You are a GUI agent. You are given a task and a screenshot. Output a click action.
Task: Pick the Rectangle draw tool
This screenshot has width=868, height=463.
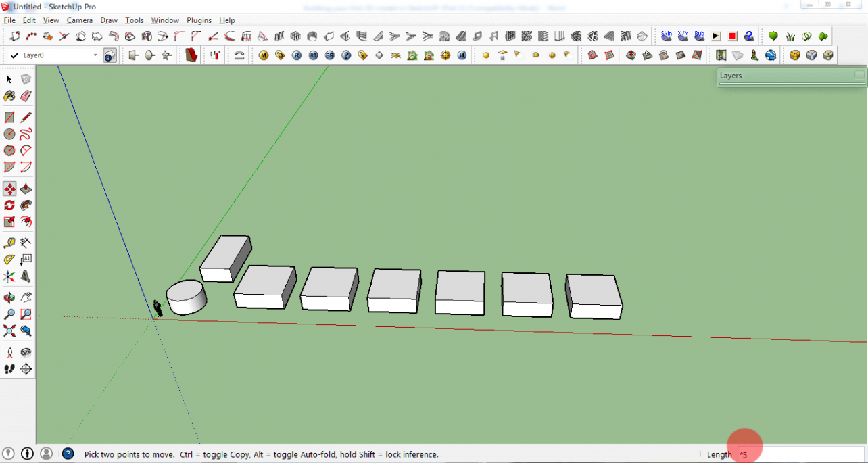(x=9, y=116)
